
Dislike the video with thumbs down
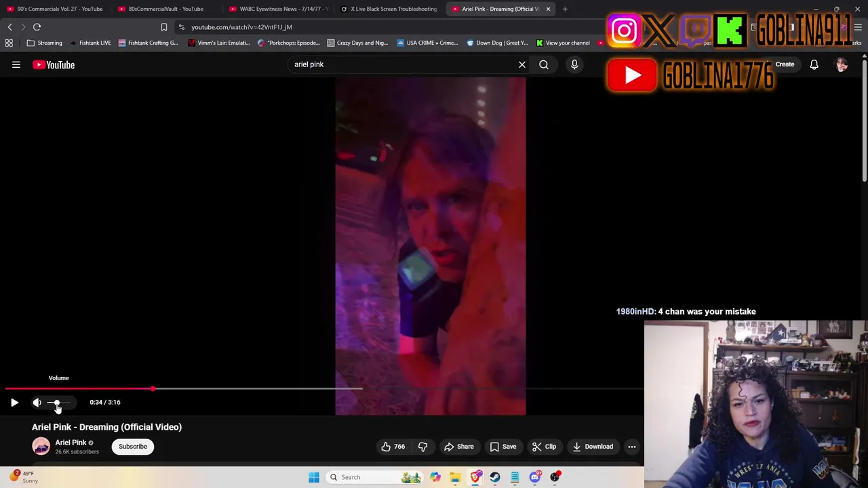click(x=422, y=447)
